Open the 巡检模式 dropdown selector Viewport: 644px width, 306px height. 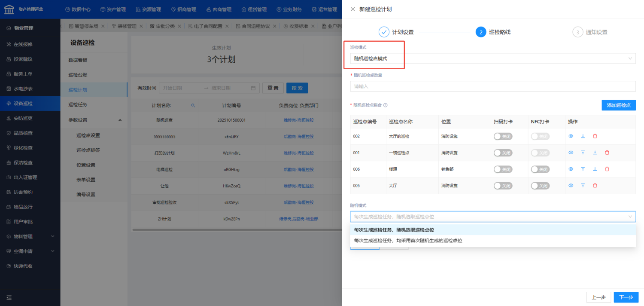[493, 58]
